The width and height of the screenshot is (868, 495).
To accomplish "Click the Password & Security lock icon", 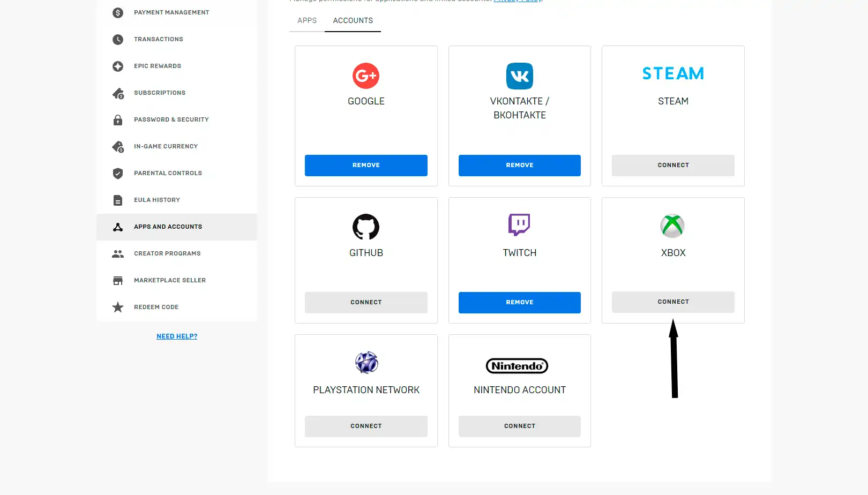I will click(x=118, y=119).
